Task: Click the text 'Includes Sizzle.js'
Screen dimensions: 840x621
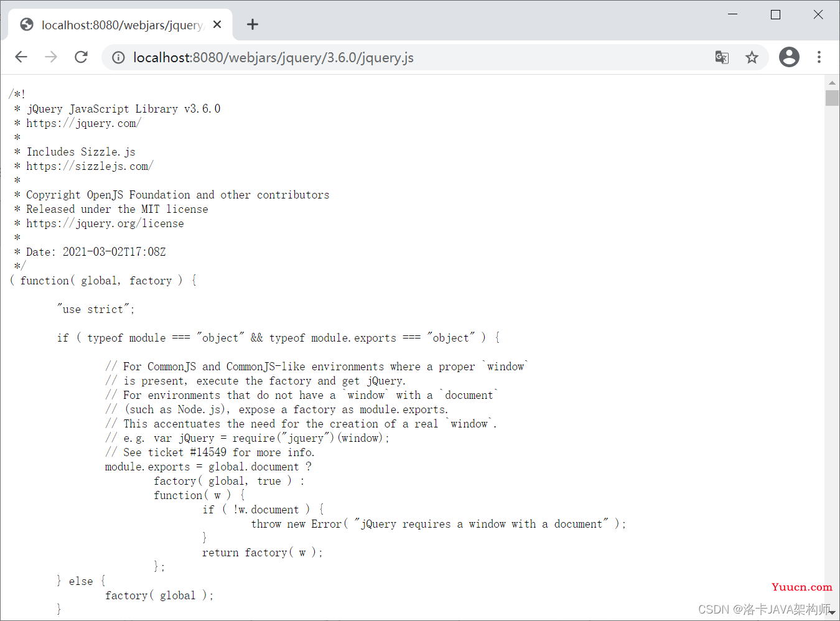Action: coord(80,152)
